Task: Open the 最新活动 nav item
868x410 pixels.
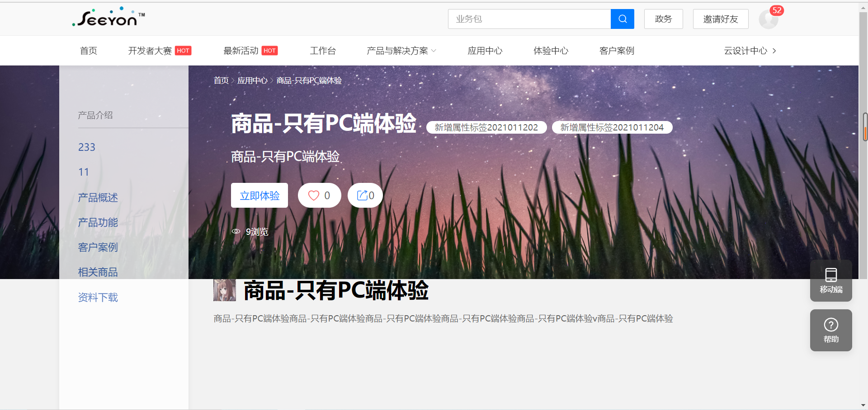Action: [241, 51]
